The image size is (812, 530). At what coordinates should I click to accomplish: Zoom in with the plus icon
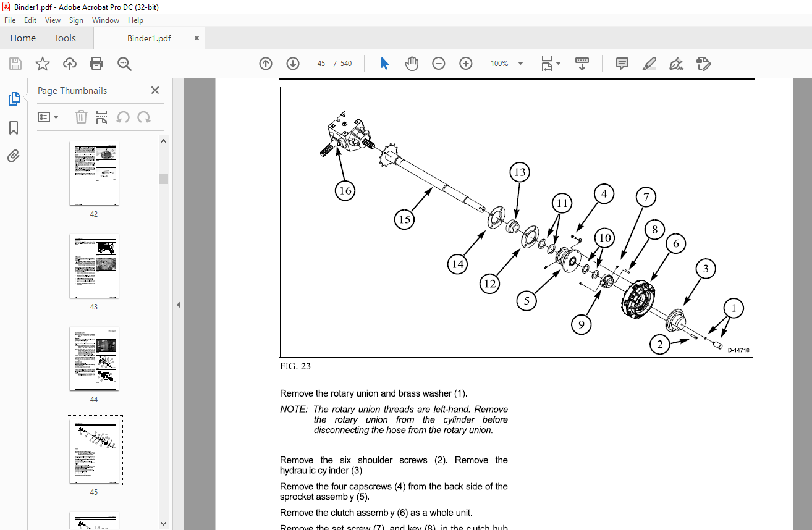[466, 64]
